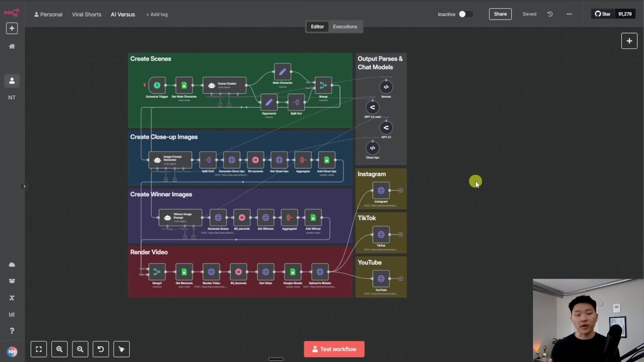Select the Aggregate node in Close-up Images

click(303, 160)
